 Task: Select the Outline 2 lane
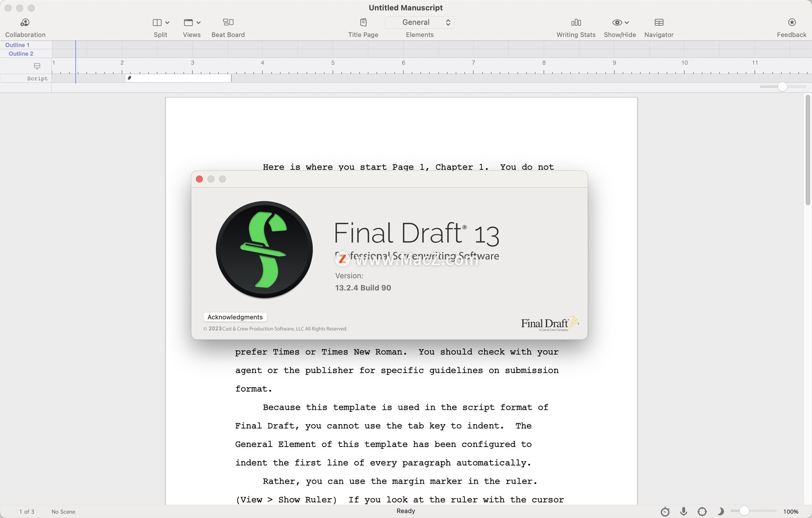pyautogui.click(x=21, y=54)
